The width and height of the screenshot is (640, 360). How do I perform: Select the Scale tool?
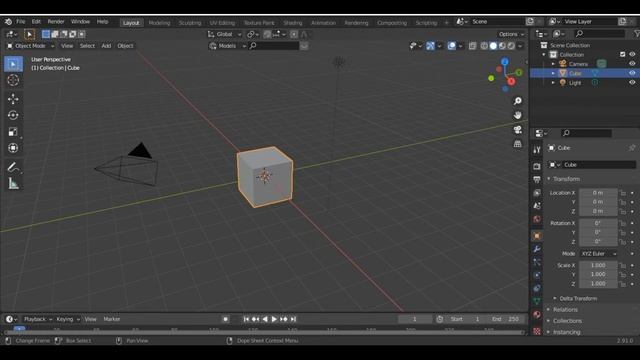point(13,131)
